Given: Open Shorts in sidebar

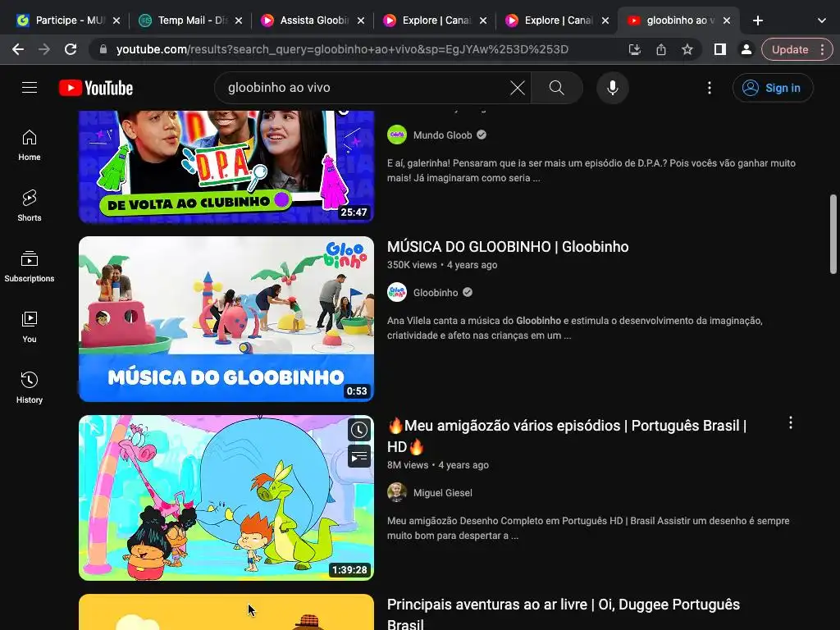Looking at the screenshot, I should point(30,206).
